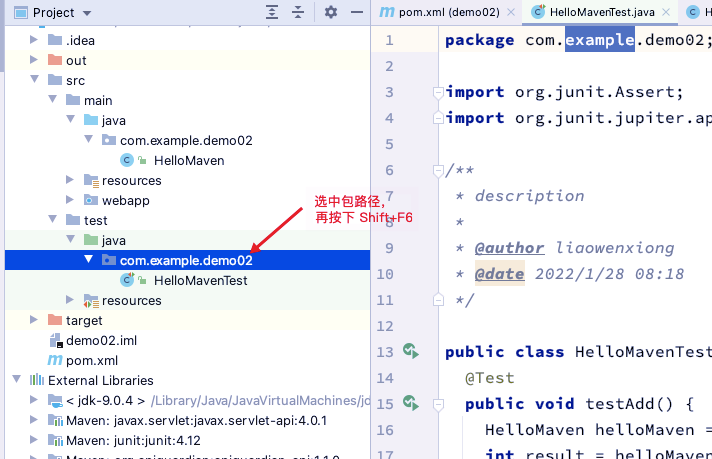Fold the import block on line 3

438,93
